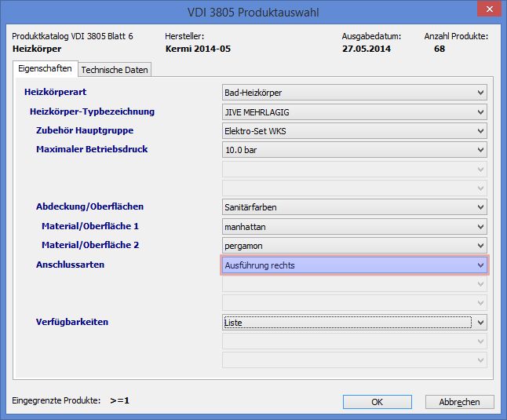507x420 pixels.
Task: Click the Material/Oberfläche 1 label
Action: pyautogui.click(x=90, y=226)
